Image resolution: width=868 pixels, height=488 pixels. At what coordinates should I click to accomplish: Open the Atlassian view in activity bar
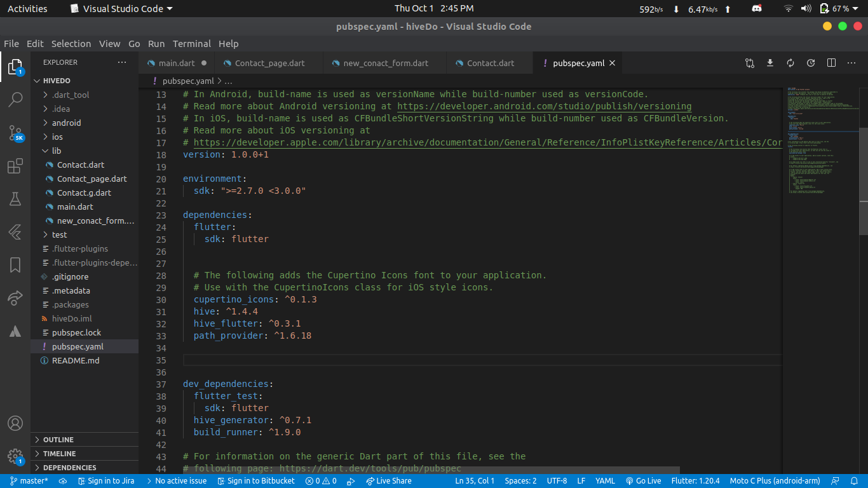15,331
